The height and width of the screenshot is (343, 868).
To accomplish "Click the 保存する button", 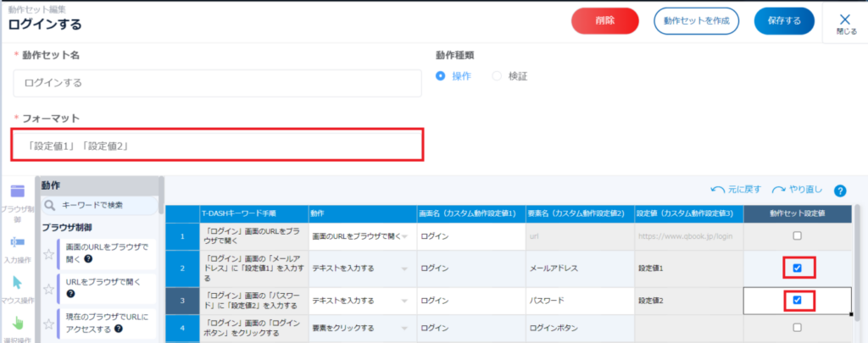I will point(784,20).
